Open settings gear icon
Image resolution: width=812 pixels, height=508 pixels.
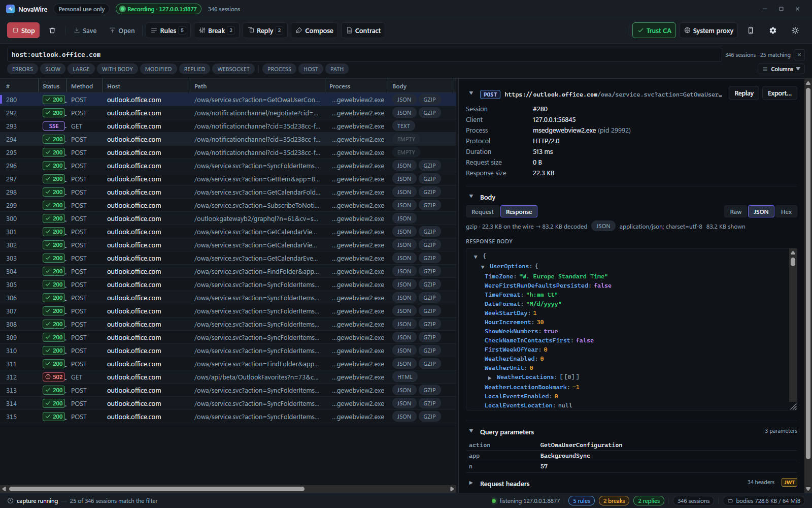coord(773,30)
